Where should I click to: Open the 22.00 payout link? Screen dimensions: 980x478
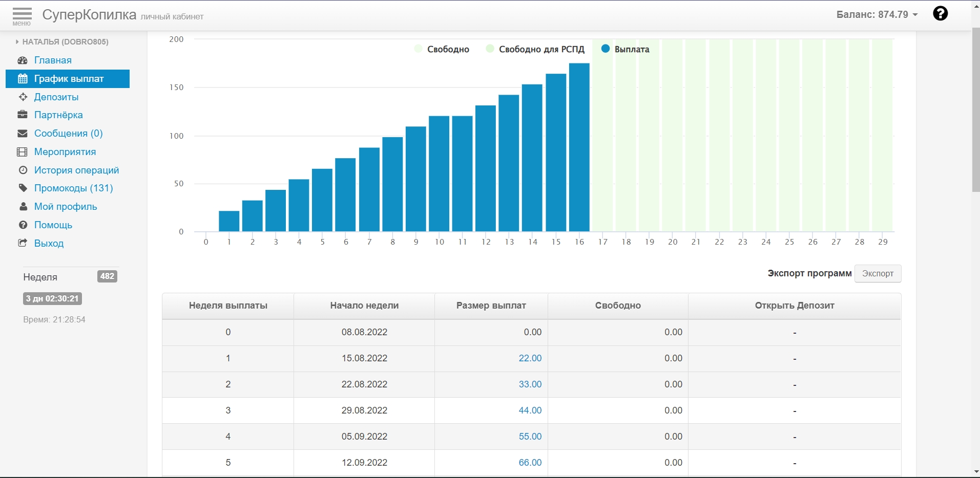coord(530,358)
